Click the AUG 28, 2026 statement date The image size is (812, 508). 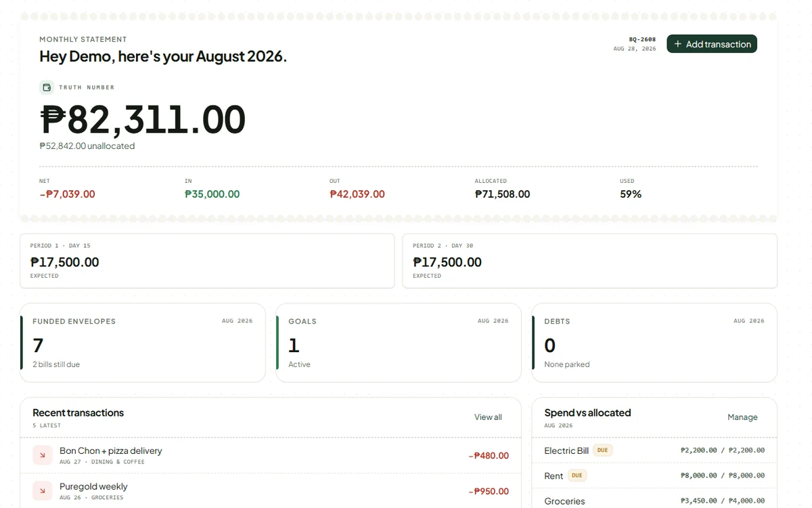point(635,49)
